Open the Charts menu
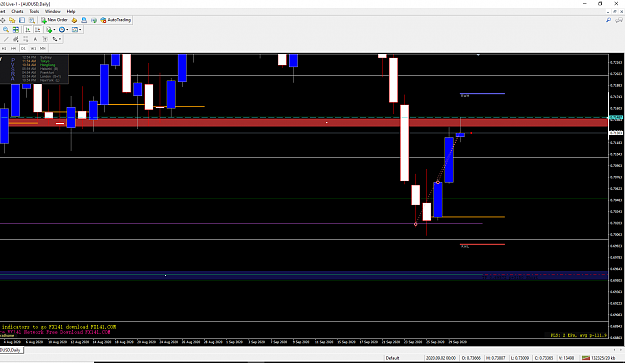The width and height of the screenshot is (625, 363). click(17, 12)
